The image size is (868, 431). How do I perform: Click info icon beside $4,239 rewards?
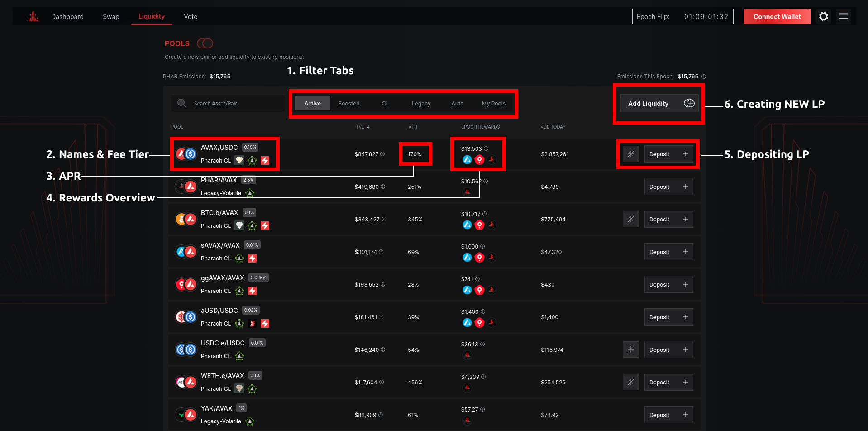[x=483, y=377]
